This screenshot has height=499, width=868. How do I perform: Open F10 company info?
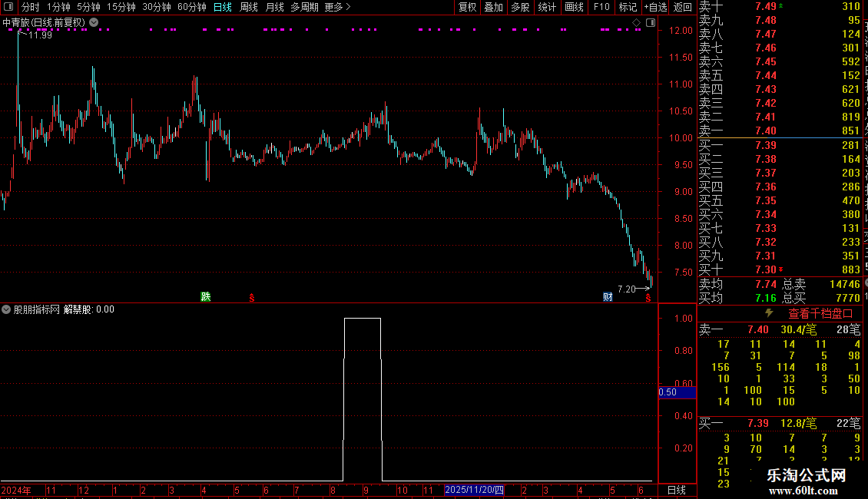[601, 7]
